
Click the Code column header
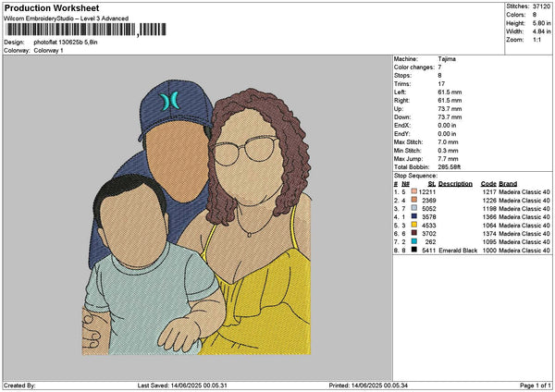pyautogui.click(x=488, y=184)
